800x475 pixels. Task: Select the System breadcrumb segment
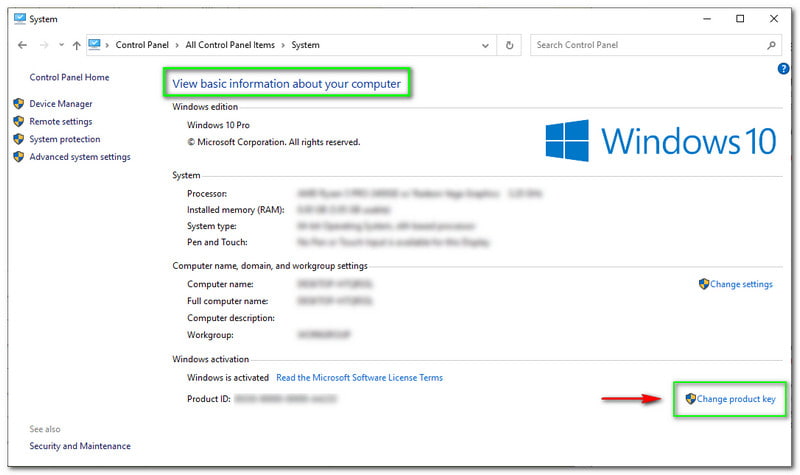pos(306,45)
